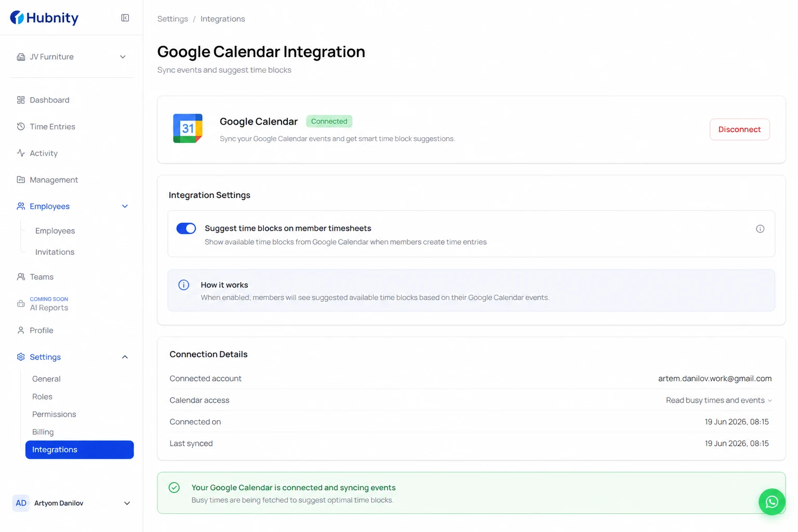
Task: Click the Teams icon
Action: pyautogui.click(x=21, y=277)
